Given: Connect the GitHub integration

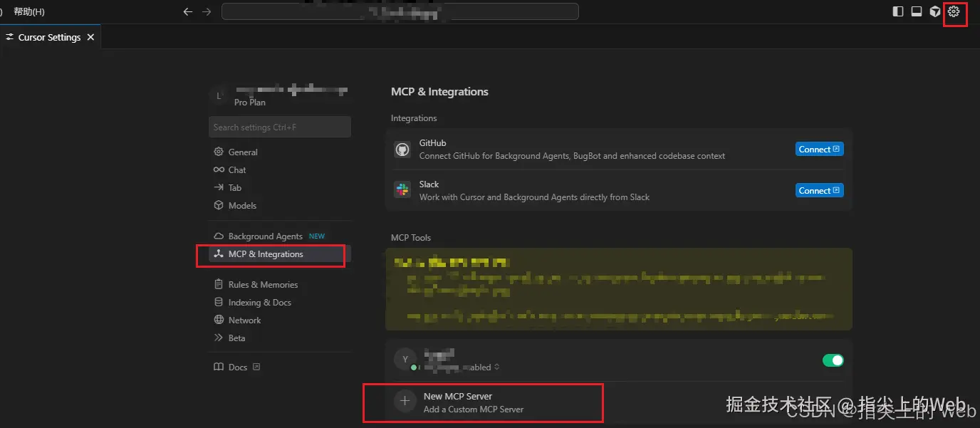Looking at the screenshot, I should (819, 149).
